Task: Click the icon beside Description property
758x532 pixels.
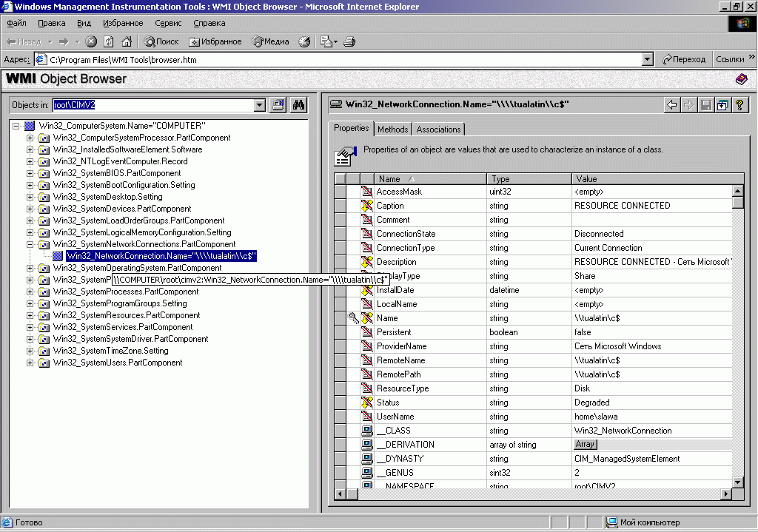Action: coord(367,262)
